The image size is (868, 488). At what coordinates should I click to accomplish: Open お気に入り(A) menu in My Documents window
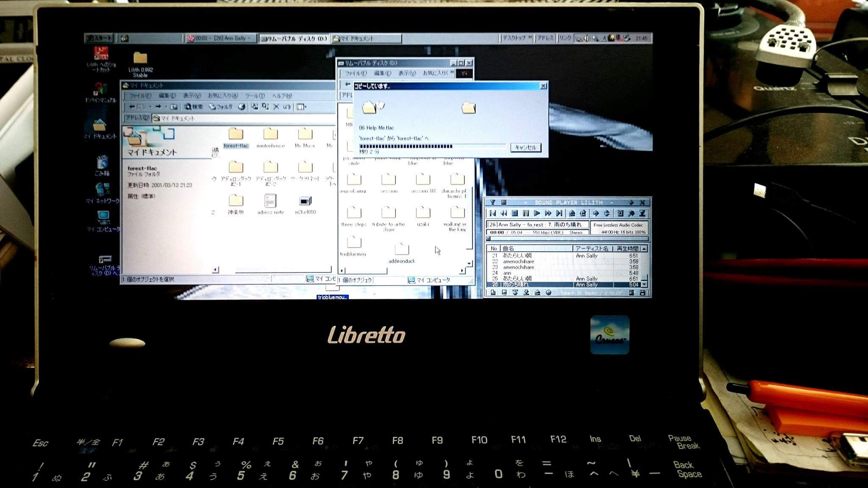223,96
